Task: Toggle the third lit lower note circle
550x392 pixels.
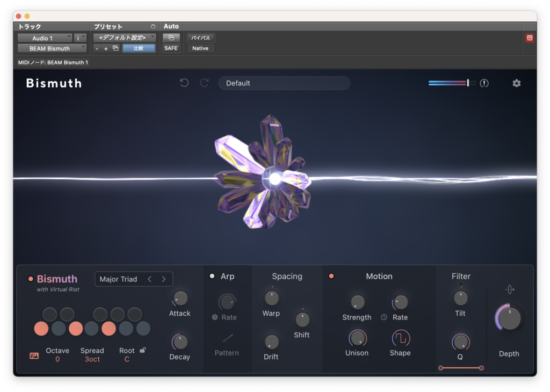Action: point(108,329)
